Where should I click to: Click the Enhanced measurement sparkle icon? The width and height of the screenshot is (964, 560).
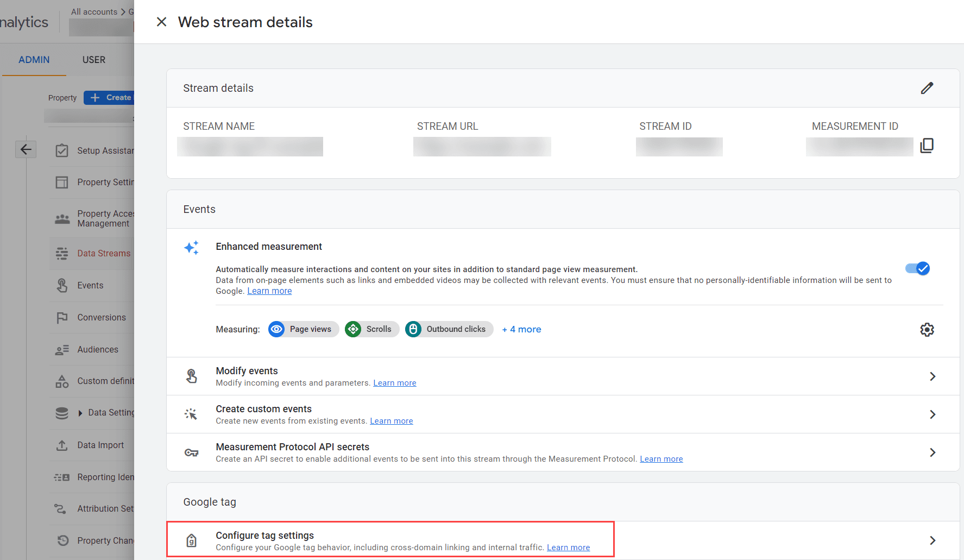click(x=192, y=248)
